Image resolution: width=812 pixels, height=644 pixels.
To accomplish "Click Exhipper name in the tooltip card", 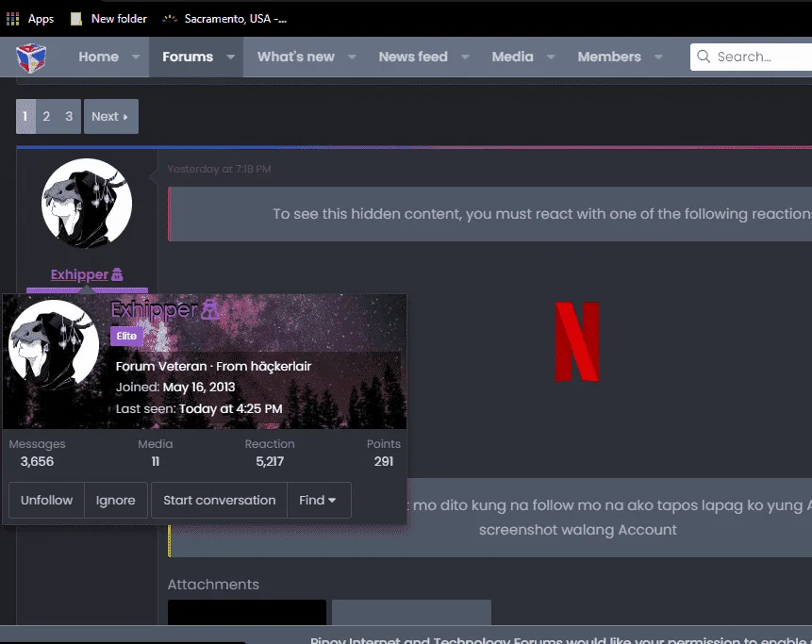I will [x=154, y=309].
